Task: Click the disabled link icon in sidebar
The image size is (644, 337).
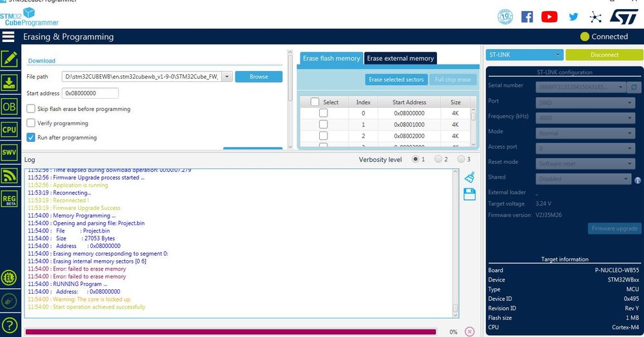Action: (x=9, y=301)
